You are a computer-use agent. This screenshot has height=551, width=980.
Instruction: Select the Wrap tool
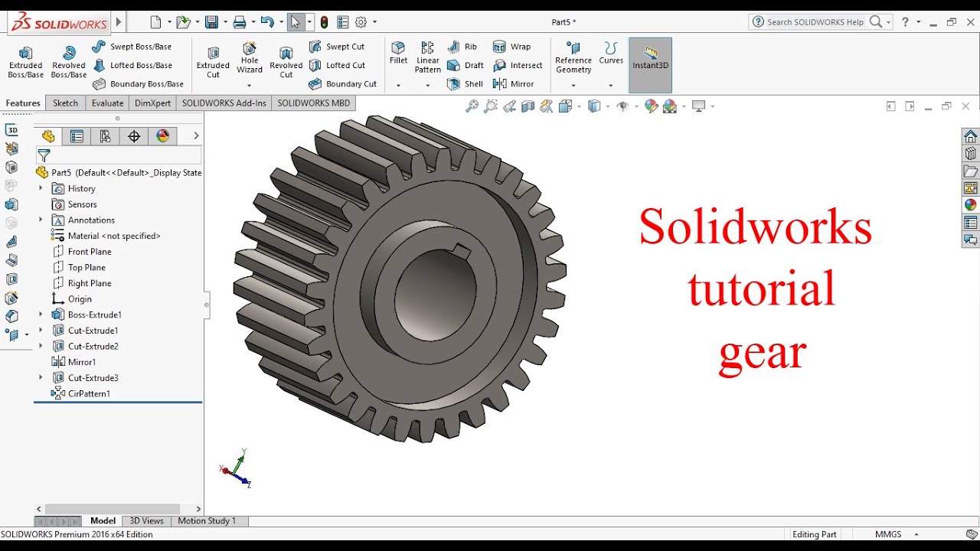click(x=511, y=47)
